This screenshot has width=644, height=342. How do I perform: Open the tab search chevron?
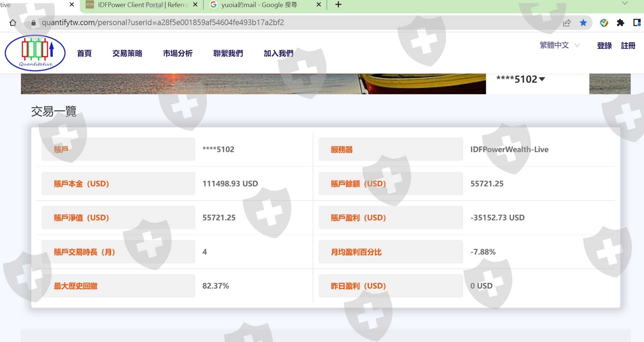pos(625,3)
